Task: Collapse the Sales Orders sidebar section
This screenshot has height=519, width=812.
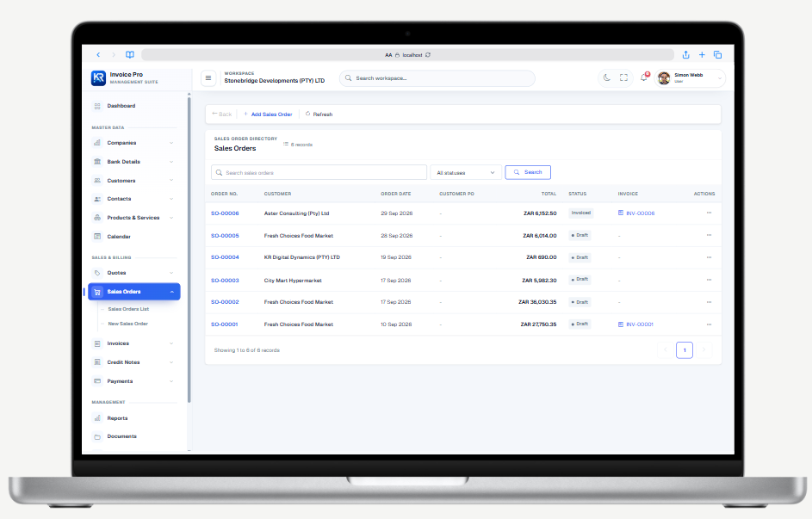Action: point(134,292)
